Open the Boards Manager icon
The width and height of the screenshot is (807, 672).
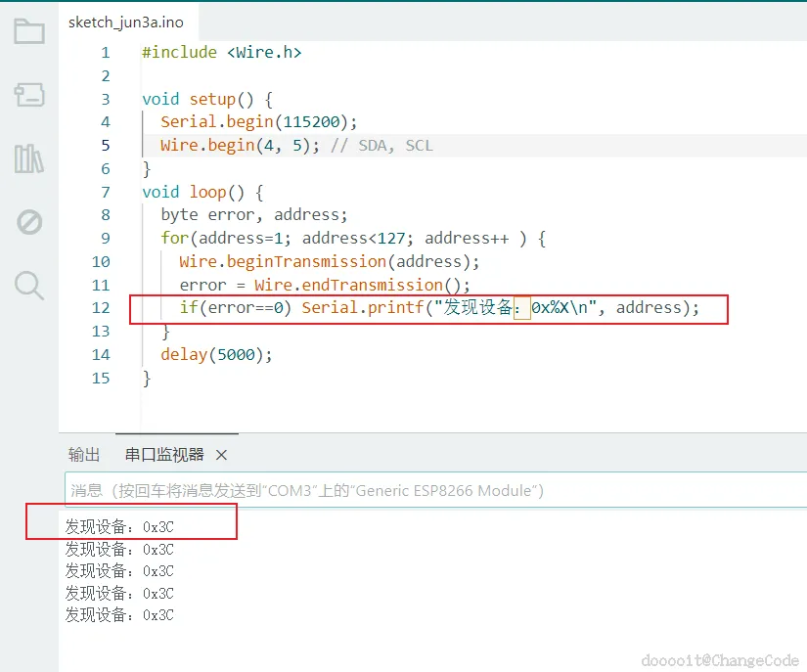pos(28,95)
